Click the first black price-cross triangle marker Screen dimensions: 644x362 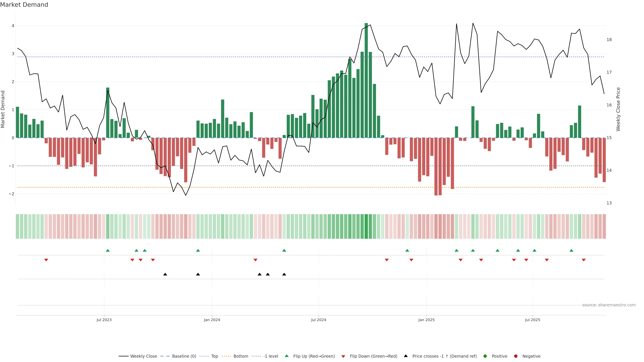pos(165,274)
